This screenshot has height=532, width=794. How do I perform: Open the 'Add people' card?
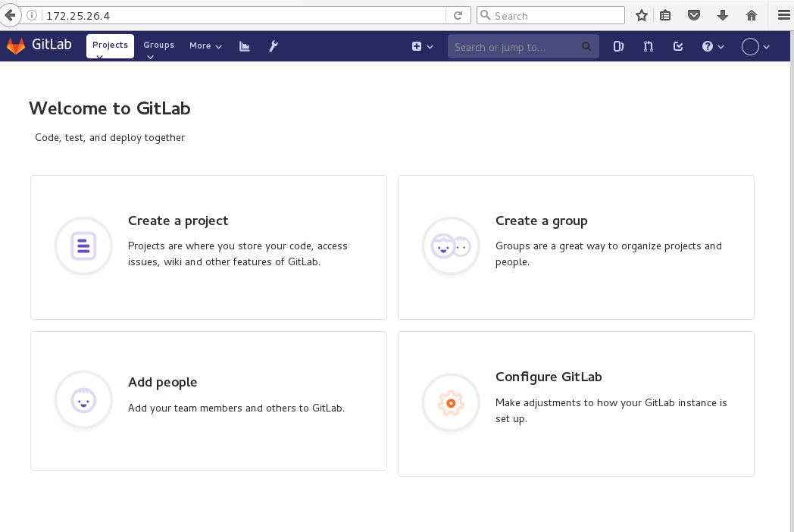point(208,401)
